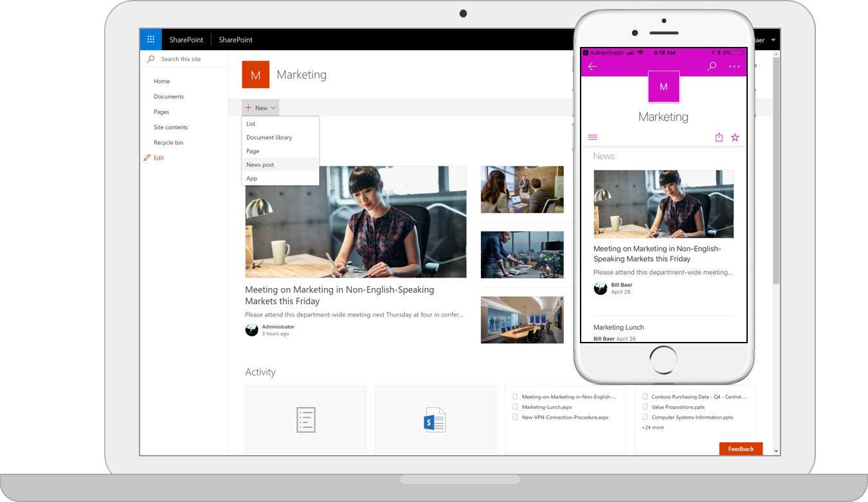Screen dimensions: 868x502
Task: Choose Document library from the New menu
Action: (269, 137)
